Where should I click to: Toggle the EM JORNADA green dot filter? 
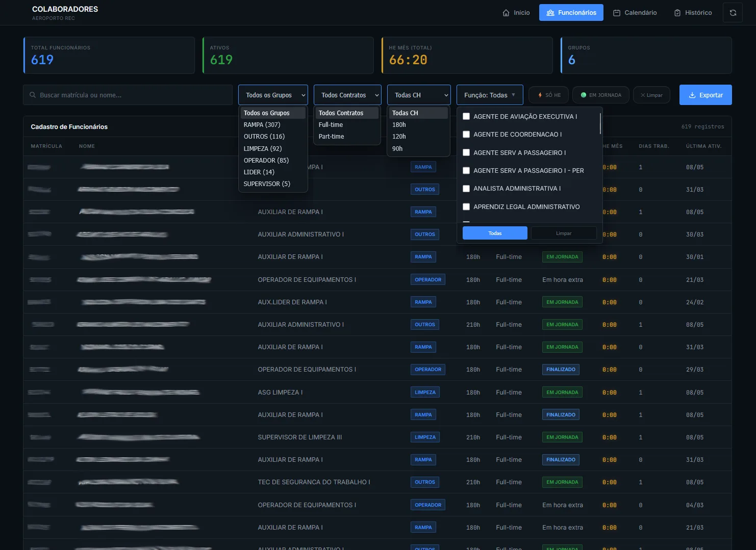pyautogui.click(x=601, y=95)
